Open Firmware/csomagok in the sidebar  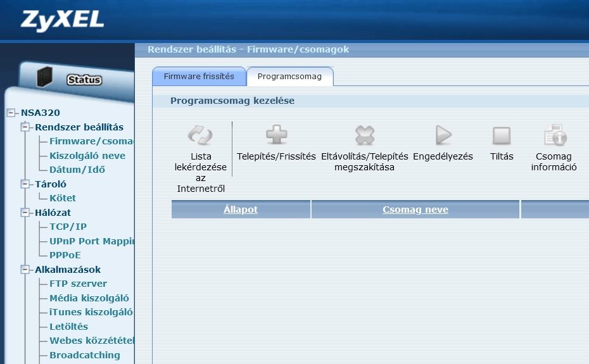point(92,141)
